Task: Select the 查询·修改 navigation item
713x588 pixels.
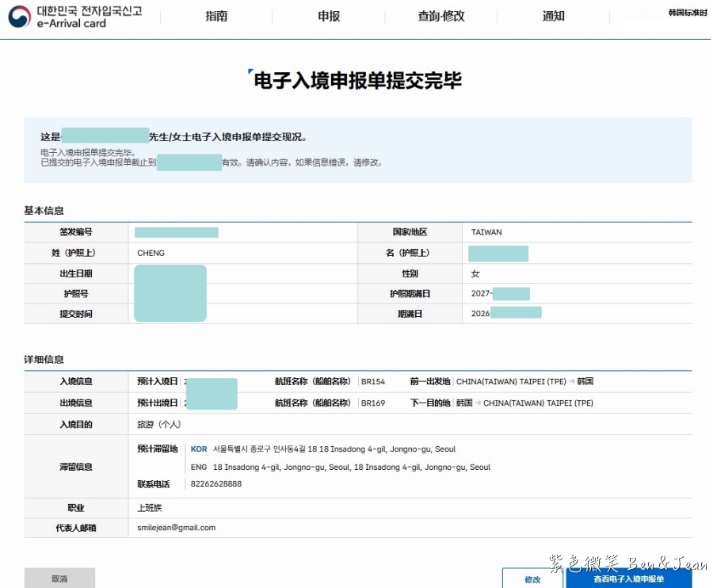Action: [440, 16]
